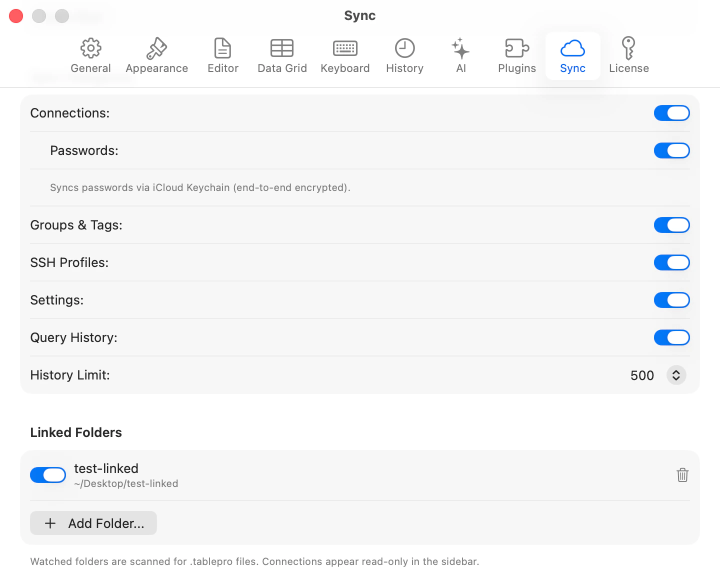
Task: Disable Connections syncing
Action: (671, 113)
